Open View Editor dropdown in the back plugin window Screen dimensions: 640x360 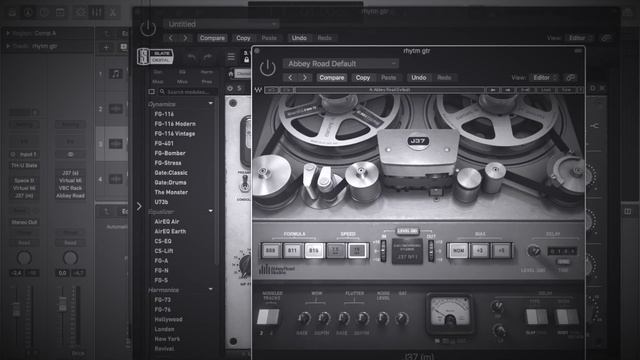point(580,38)
